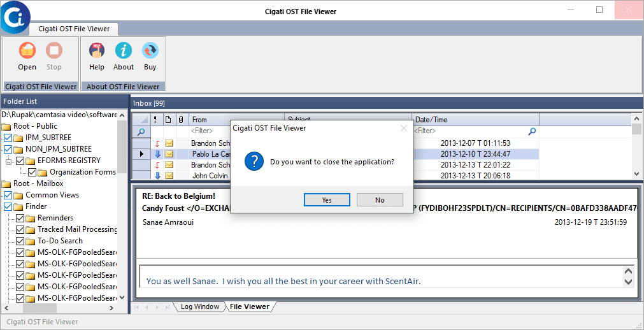Image resolution: width=644 pixels, height=330 pixels.
Task: Click the folder tree scroll down arrow
Action: 122,298
